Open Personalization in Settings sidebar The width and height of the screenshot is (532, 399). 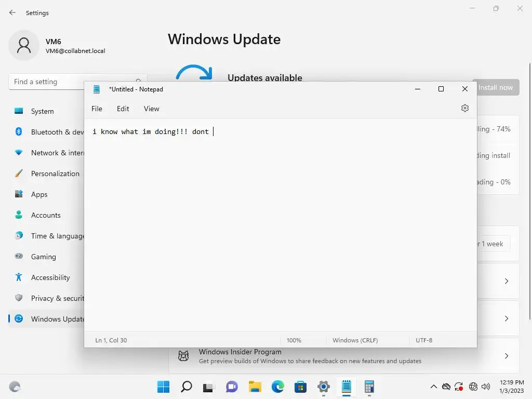click(x=47, y=174)
